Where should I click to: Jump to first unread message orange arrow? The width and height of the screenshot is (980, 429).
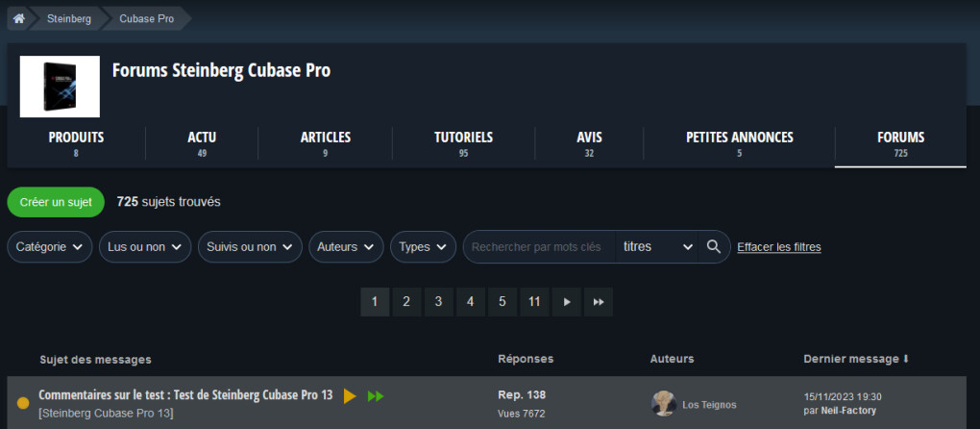pyautogui.click(x=350, y=396)
